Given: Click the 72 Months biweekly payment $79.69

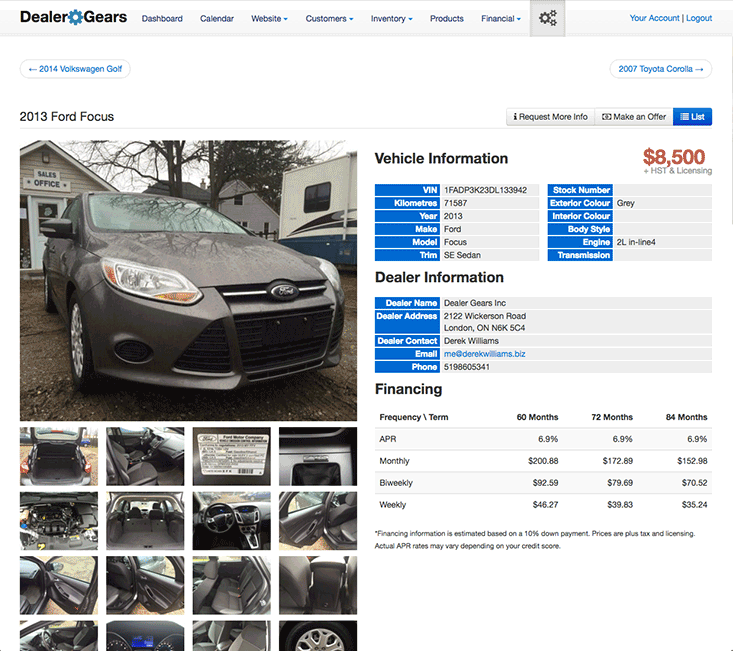Looking at the screenshot, I should click(x=620, y=483).
